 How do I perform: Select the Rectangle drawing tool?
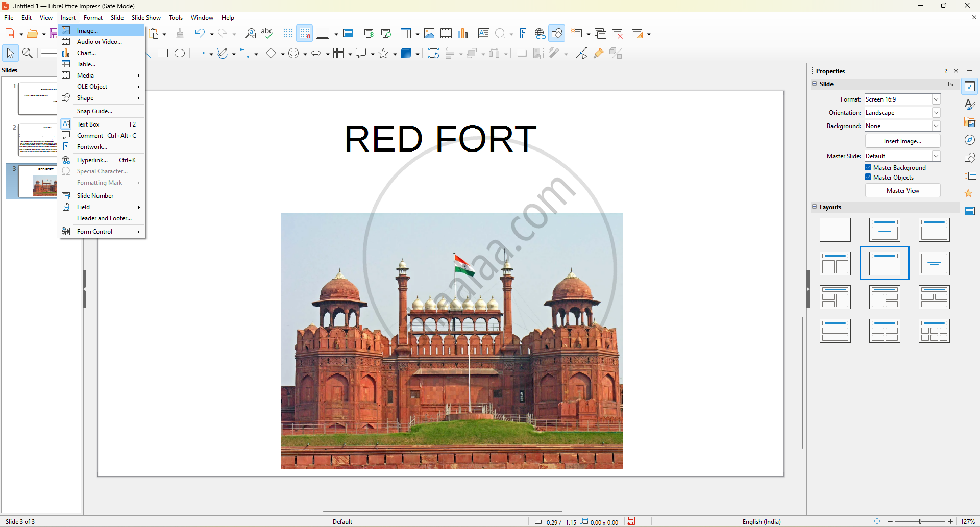click(x=163, y=54)
